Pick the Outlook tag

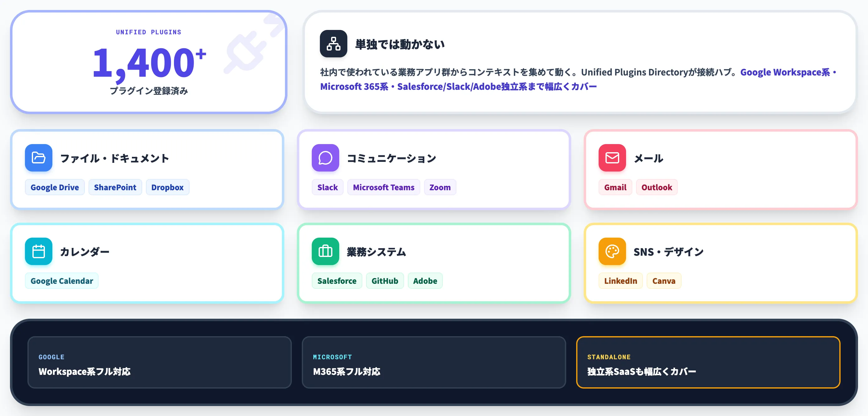656,187
